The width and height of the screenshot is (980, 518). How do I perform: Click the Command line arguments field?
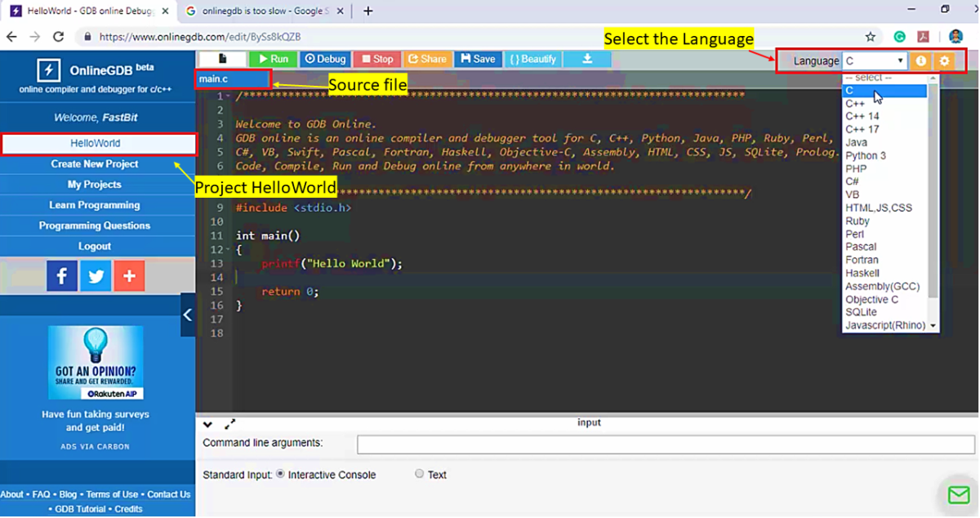665,444
